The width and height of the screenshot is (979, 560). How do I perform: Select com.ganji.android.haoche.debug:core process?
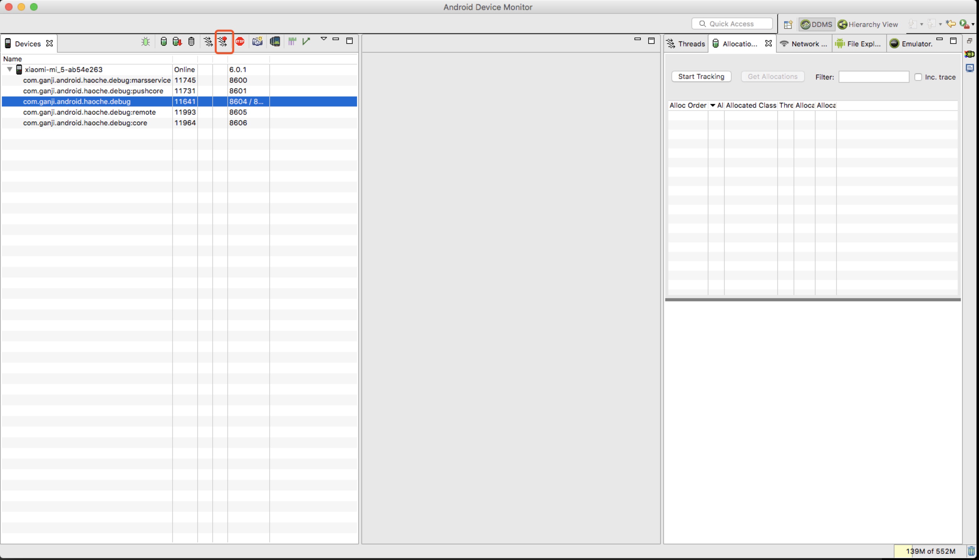pyautogui.click(x=85, y=123)
